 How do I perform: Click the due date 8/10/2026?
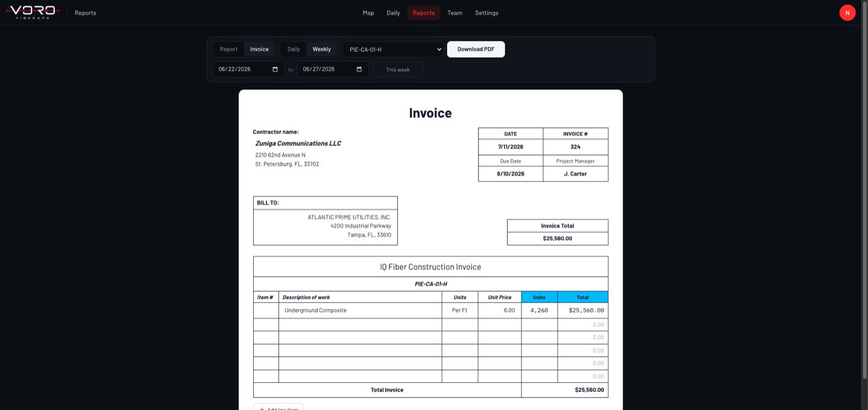pyautogui.click(x=511, y=174)
